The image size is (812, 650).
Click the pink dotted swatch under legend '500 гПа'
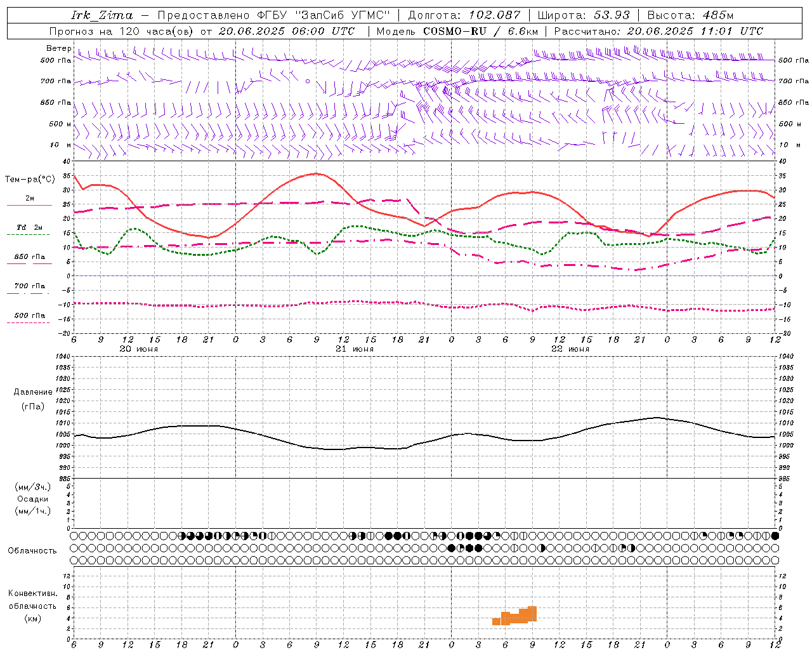click(x=28, y=323)
